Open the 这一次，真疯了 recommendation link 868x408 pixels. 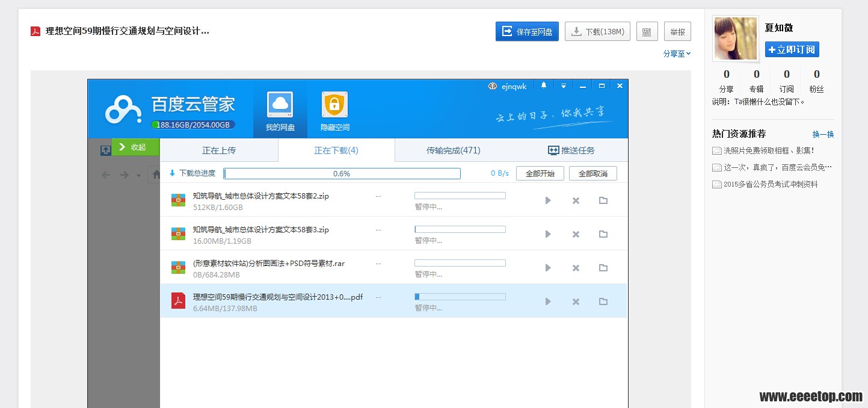click(x=777, y=167)
